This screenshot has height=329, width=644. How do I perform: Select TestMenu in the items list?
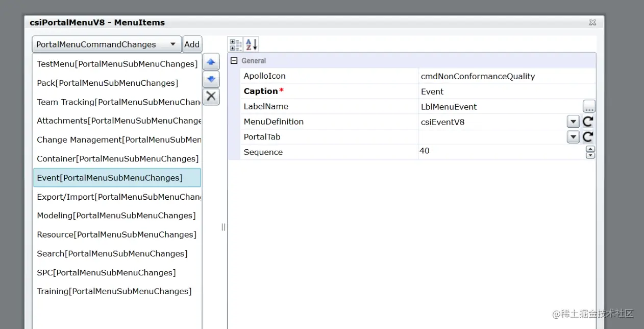(x=117, y=64)
